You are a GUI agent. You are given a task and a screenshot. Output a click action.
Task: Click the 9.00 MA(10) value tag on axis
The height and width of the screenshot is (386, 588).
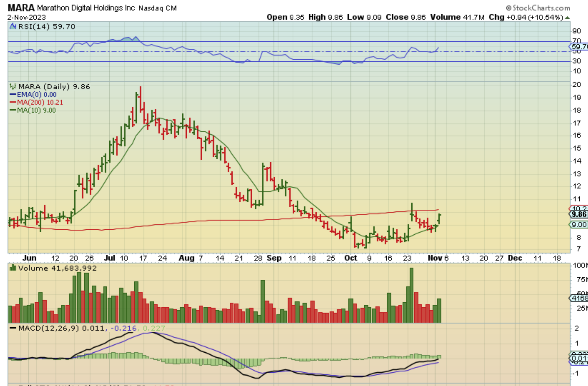578,225
